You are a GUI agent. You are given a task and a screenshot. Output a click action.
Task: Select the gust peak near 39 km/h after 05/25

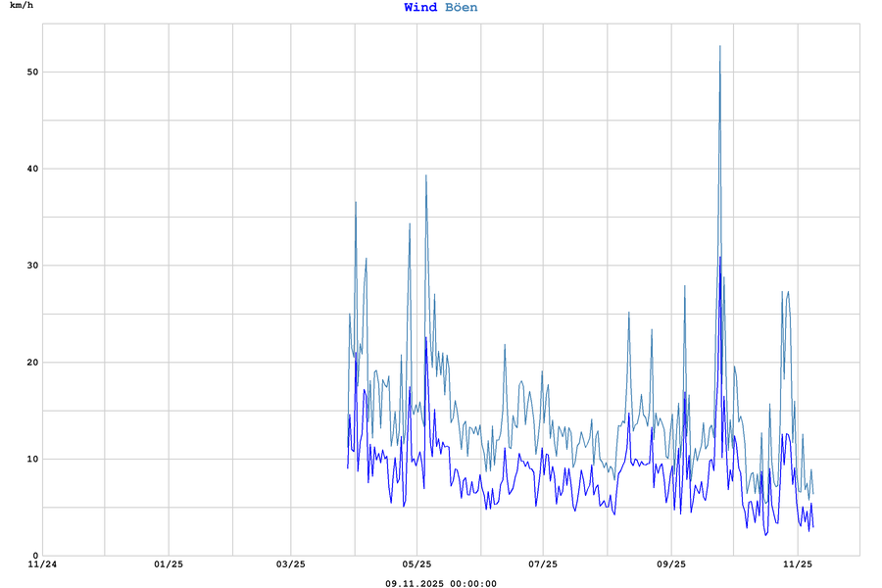(x=426, y=176)
